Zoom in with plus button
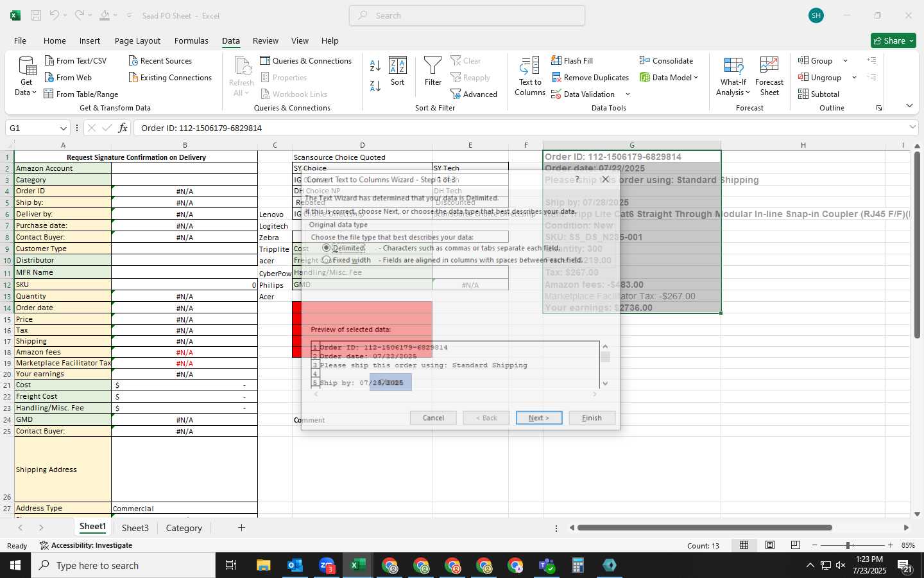This screenshot has width=924, height=578. click(x=890, y=545)
